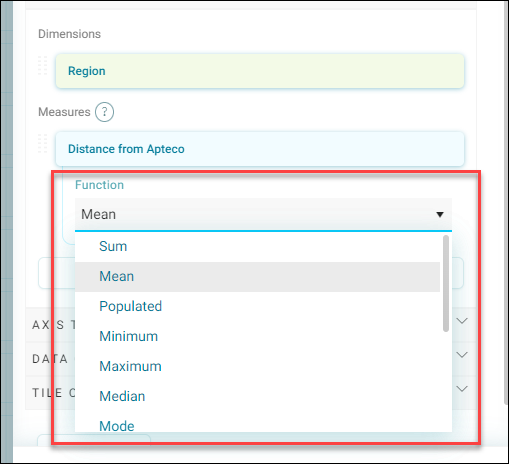Click the Measures help question mark icon
Screen dimensions: 509x464
pos(104,112)
